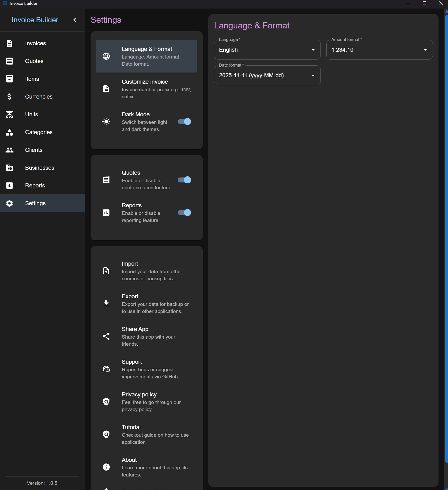
Task: Open the Date format dropdown
Action: pos(267,75)
